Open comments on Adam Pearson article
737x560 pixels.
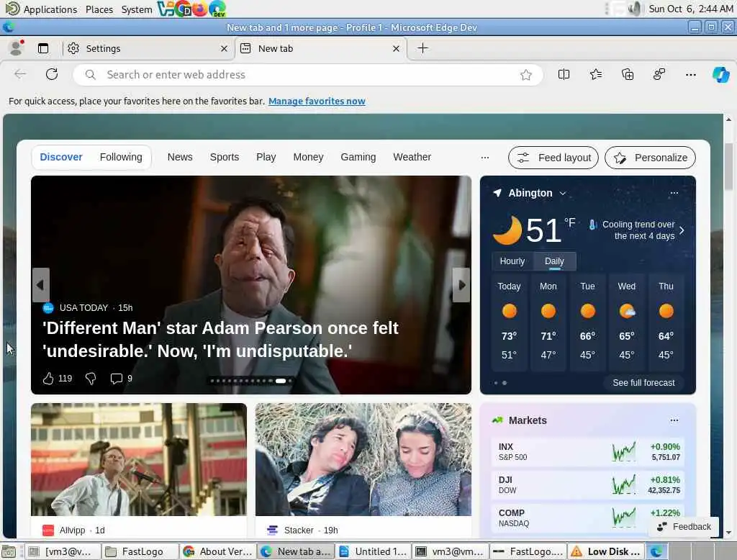[116, 379]
